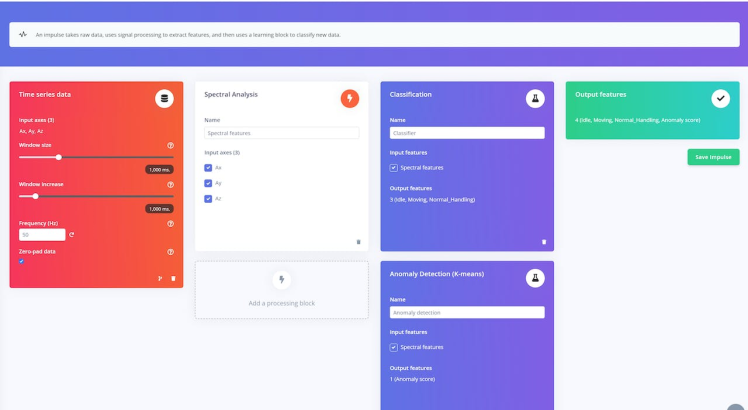This screenshot has height=410, width=748.
Task: Click the flask icon in Anomaly Detection block
Action: tap(535, 278)
